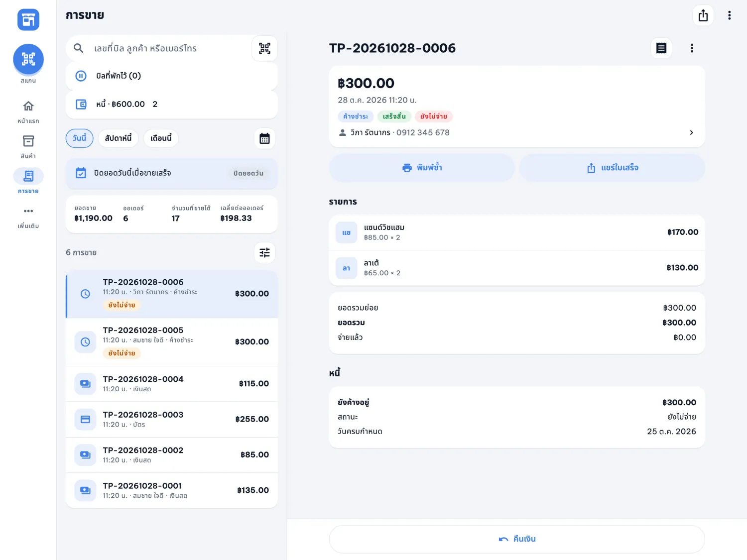
Task: Open the calendar date picker
Action: point(264,138)
